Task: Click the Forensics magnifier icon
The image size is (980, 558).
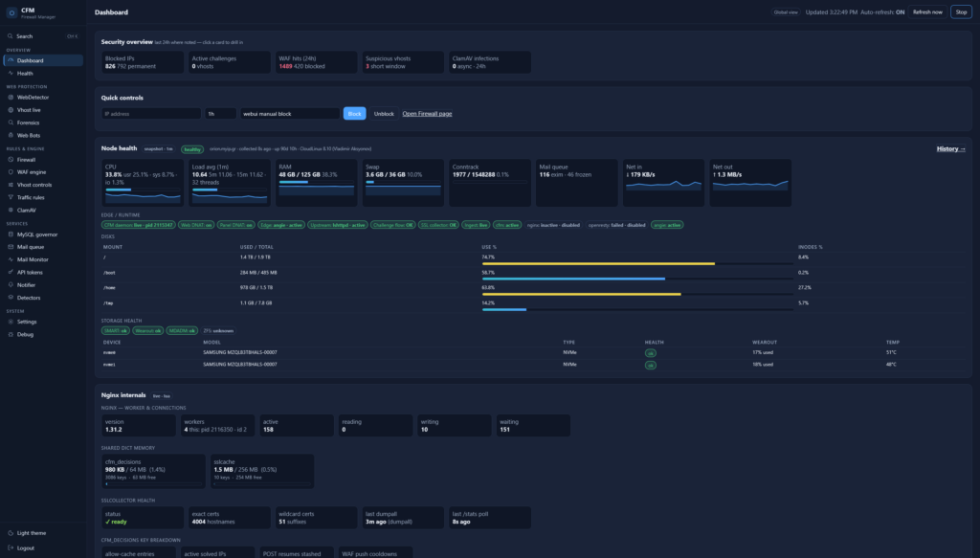Action: point(11,123)
